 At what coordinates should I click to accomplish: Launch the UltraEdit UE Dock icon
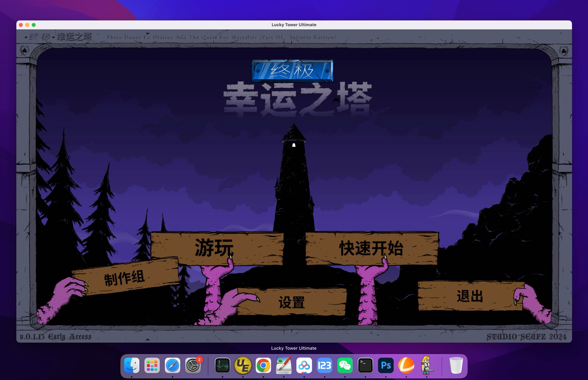pos(243,365)
